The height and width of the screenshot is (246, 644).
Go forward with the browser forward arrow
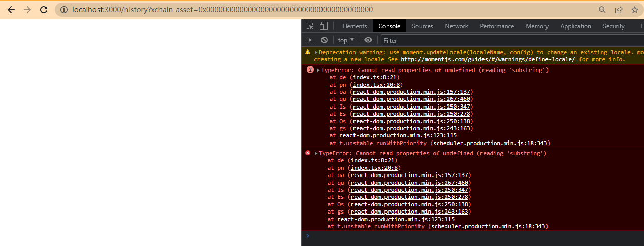pyautogui.click(x=27, y=10)
